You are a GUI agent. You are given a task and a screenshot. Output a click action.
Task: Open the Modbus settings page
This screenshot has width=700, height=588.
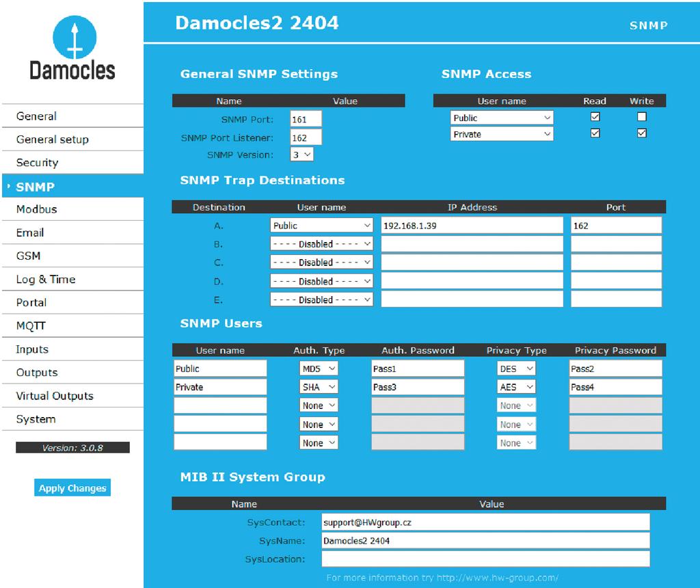(72, 209)
